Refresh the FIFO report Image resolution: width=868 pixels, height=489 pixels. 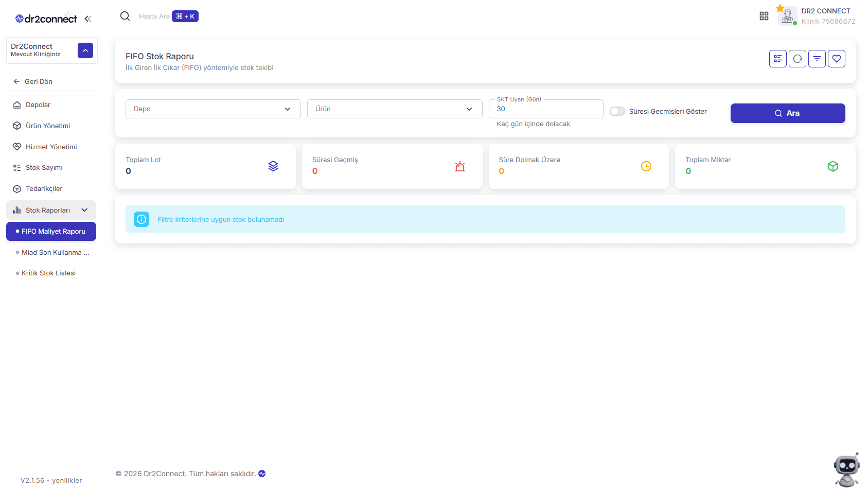point(798,59)
